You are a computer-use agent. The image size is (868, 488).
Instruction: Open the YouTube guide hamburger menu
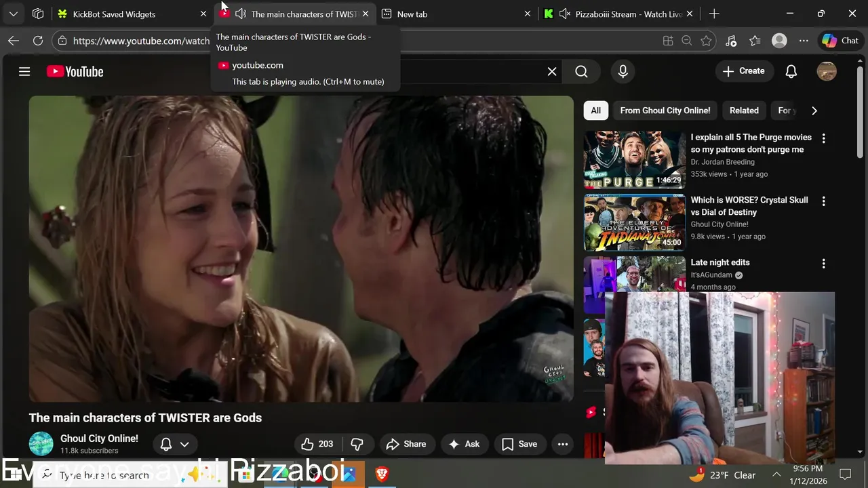[x=24, y=71]
